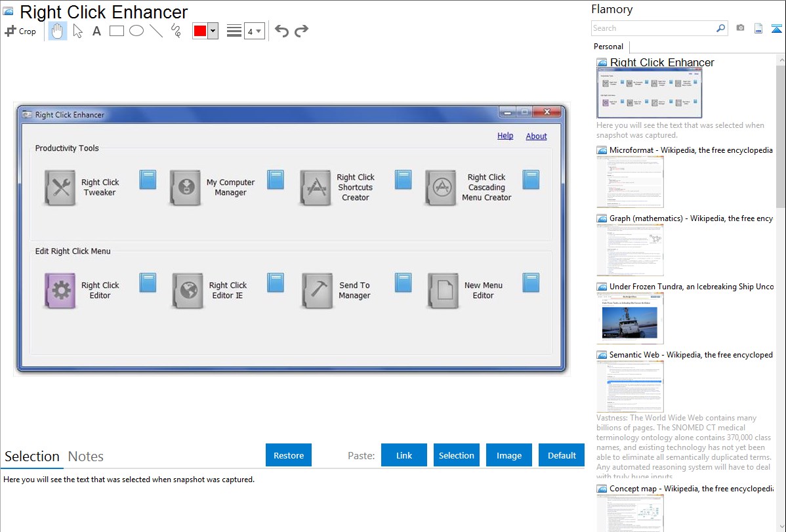
Task: Click blue book icon beside Shortcuts Creator
Action: click(x=403, y=180)
